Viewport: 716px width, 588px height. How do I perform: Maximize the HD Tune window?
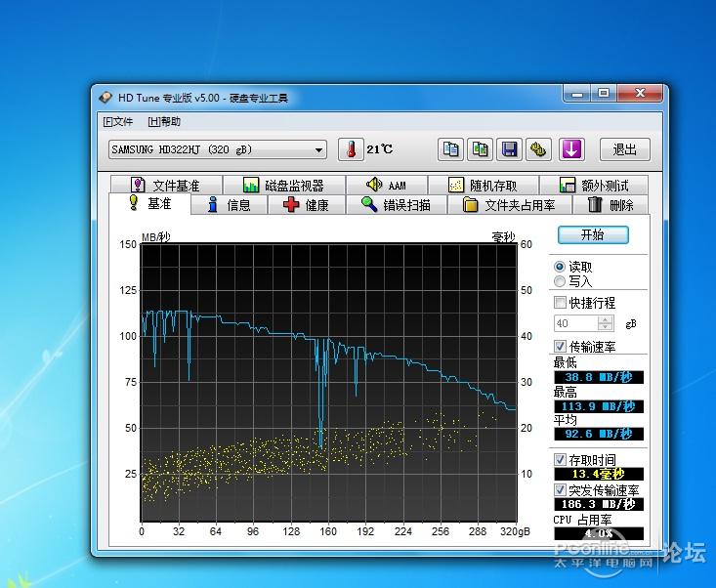coord(604,94)
